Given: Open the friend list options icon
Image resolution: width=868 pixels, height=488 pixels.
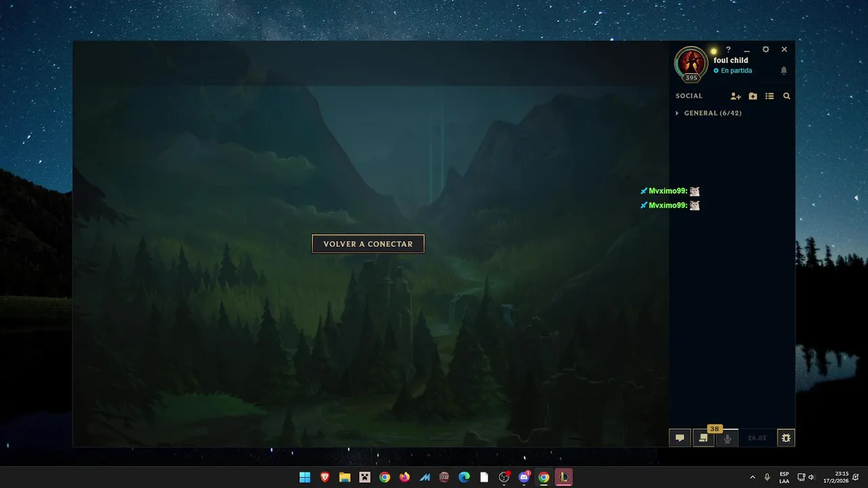Looking at the screenshot, I should coord(770,96).
